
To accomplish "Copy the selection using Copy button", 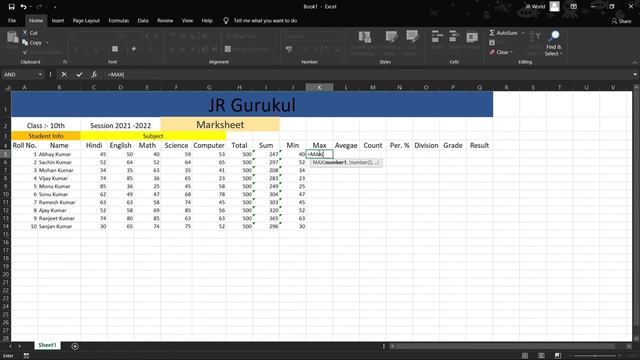I will pyautogui.click(x=32, y=42).
